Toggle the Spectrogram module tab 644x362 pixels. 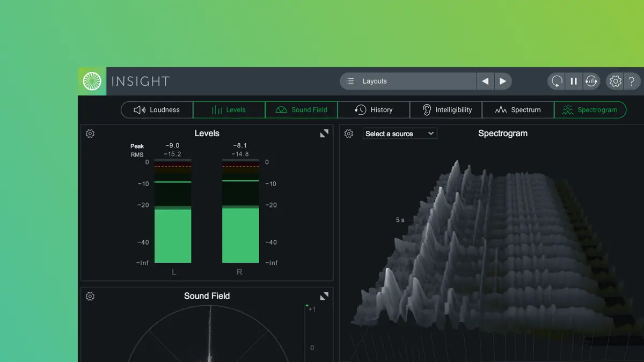[590, 109]
